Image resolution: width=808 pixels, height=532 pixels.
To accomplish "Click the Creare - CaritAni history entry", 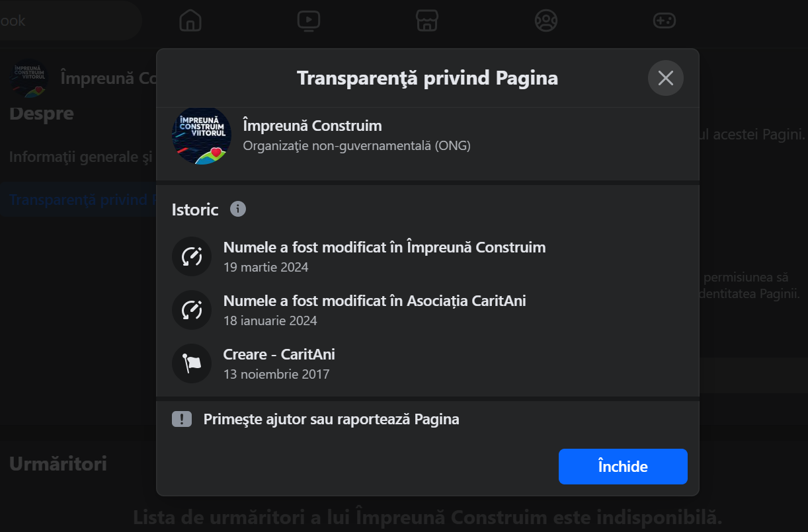I will pyautogui.click(x=279, y=355).
